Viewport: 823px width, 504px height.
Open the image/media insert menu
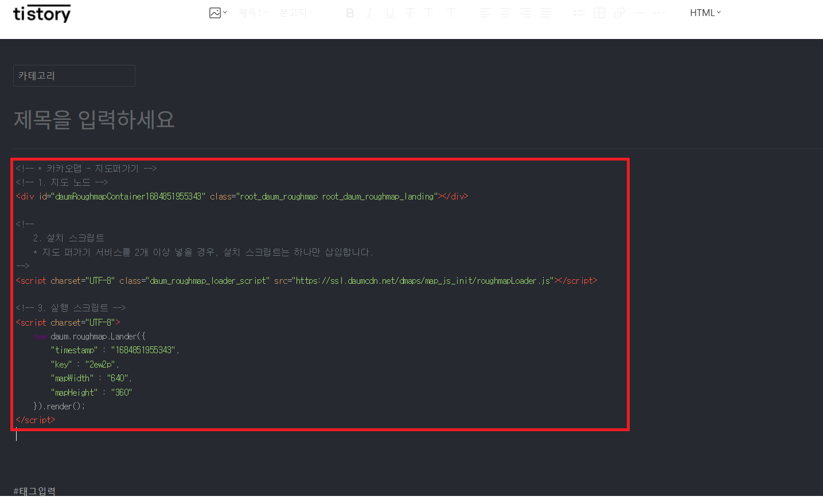tap(218, 13)
